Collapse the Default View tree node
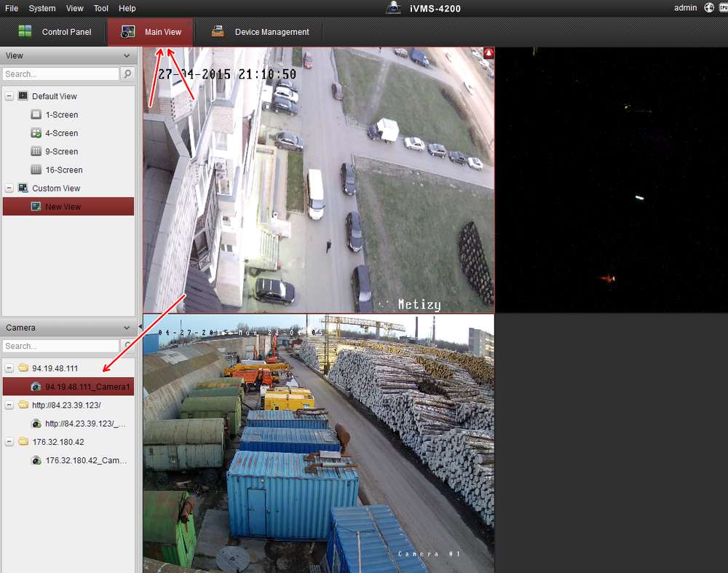The height and width of the screenshot is (573, 728). pos(9,96)
